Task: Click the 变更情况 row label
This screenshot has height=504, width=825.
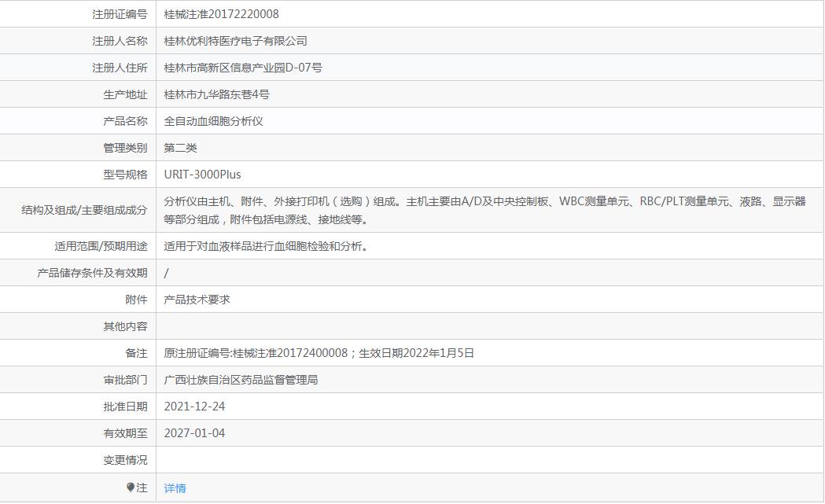Action: click(125, 460)
